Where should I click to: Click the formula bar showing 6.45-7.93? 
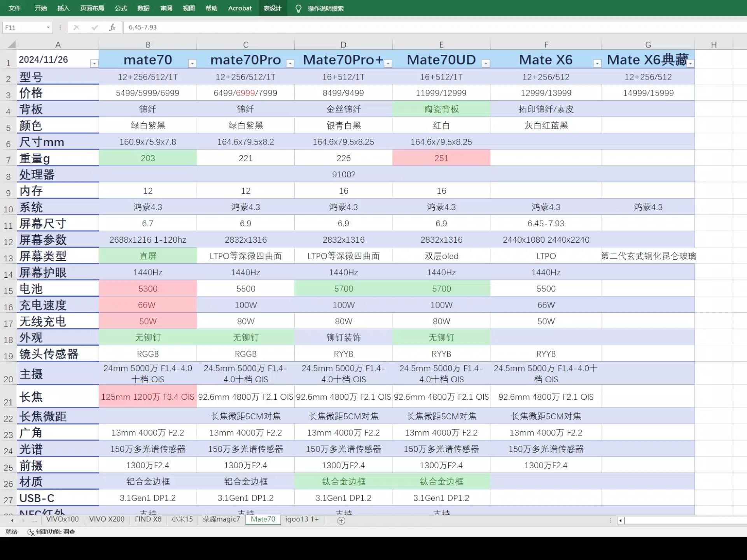pos(435,27)
